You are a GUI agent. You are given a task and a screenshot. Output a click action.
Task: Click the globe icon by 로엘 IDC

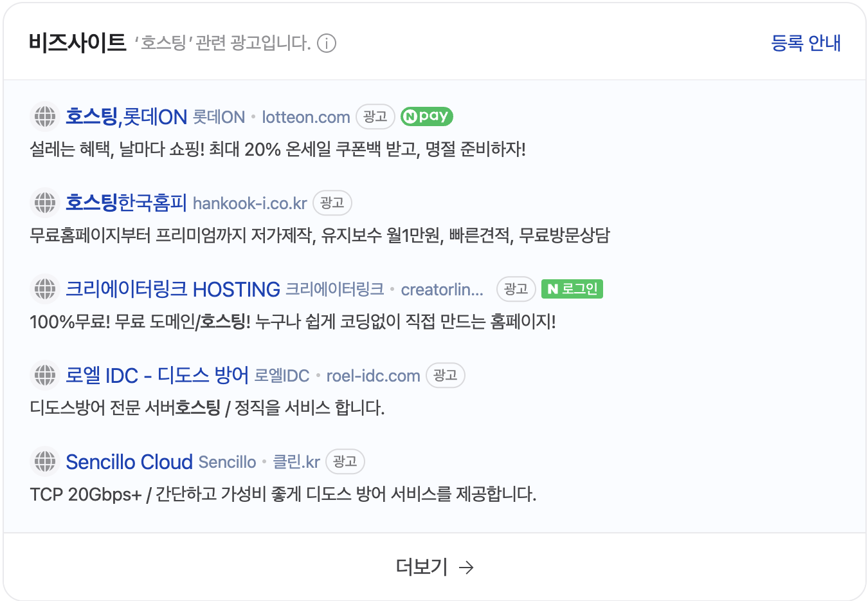point(45,375)
